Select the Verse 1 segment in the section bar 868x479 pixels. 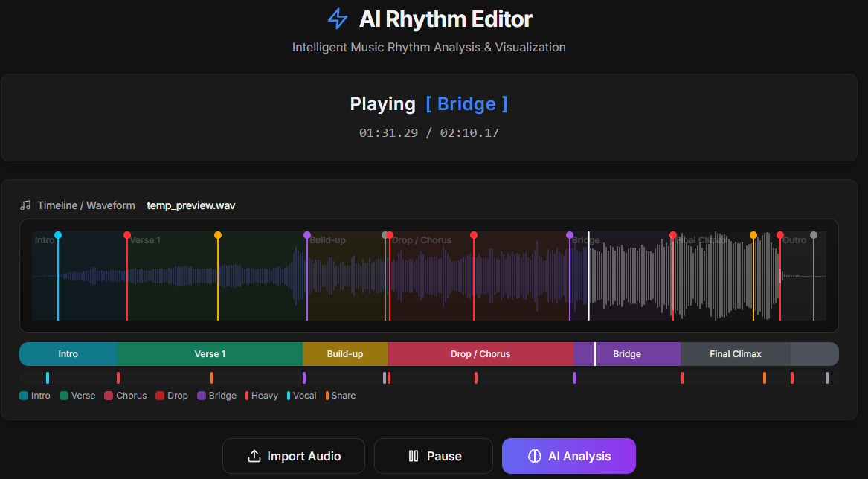(x=209, y=353)
